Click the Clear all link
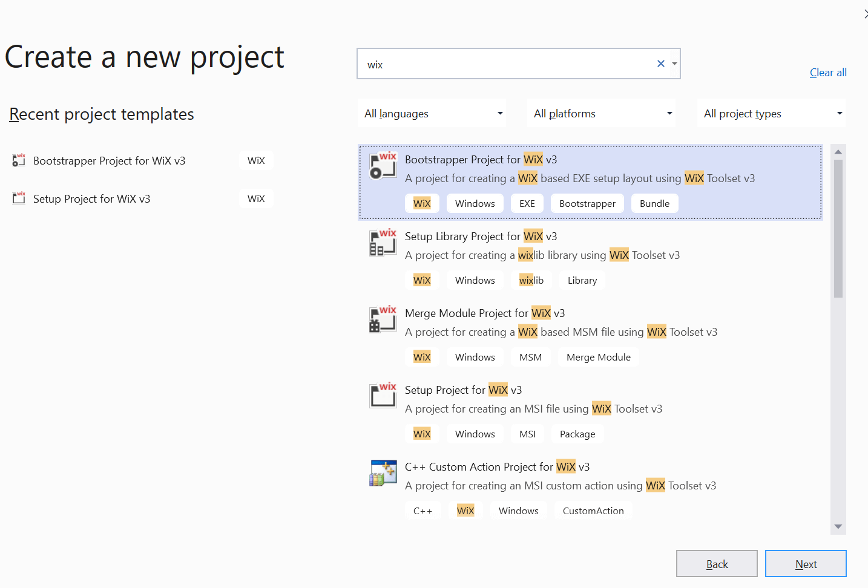868x588 pixels. coord(828,73)
